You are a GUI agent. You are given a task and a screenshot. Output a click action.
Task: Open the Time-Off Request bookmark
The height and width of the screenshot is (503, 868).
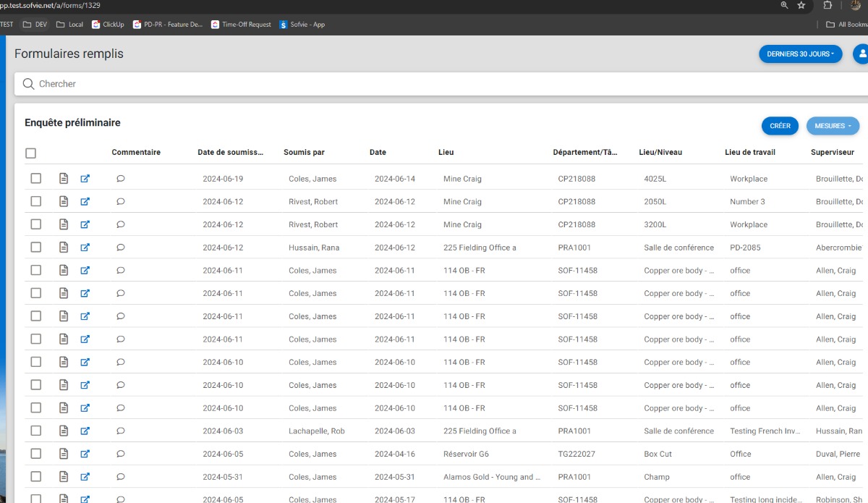click(241, 25)
